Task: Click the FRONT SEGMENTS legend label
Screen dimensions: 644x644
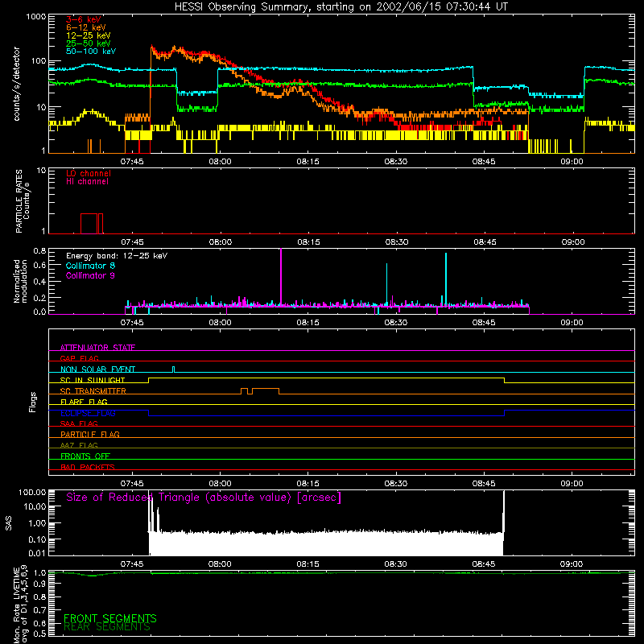Action: (x=110, y=618)
